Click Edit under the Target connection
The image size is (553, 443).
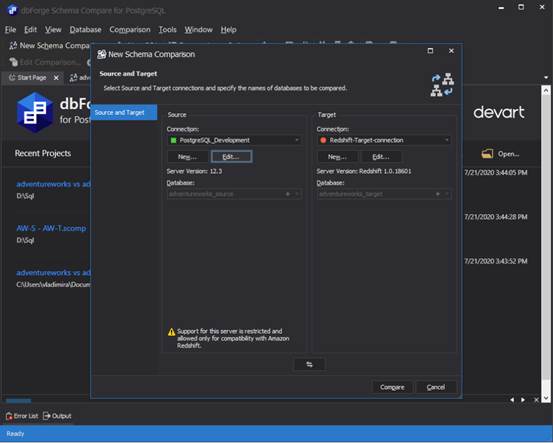381,157
